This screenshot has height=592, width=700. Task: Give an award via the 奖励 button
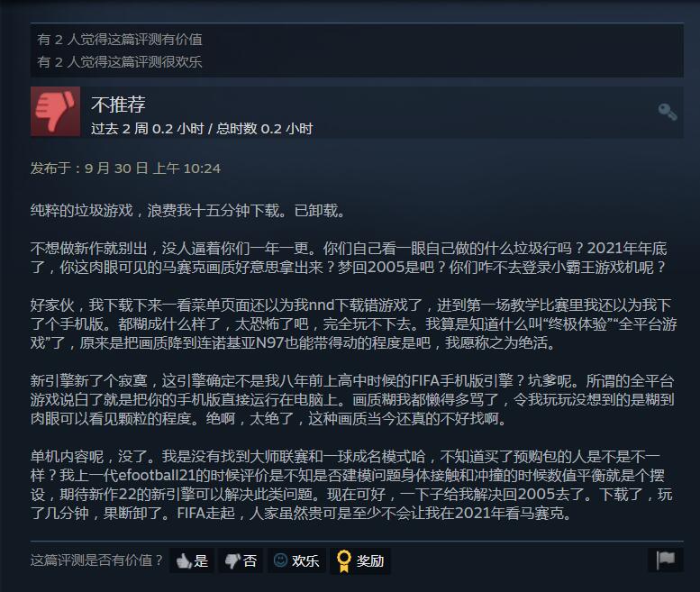coord(360,560)
